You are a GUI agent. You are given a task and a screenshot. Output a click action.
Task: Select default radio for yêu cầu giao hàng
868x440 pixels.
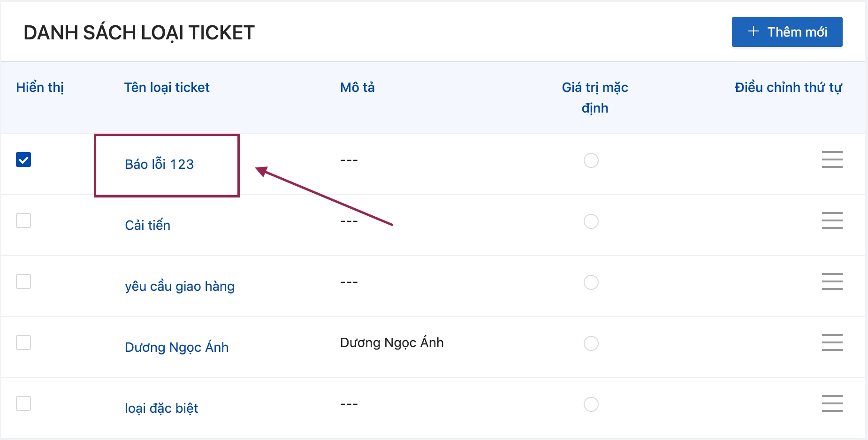pyautogui.click(x=591, y=282)
